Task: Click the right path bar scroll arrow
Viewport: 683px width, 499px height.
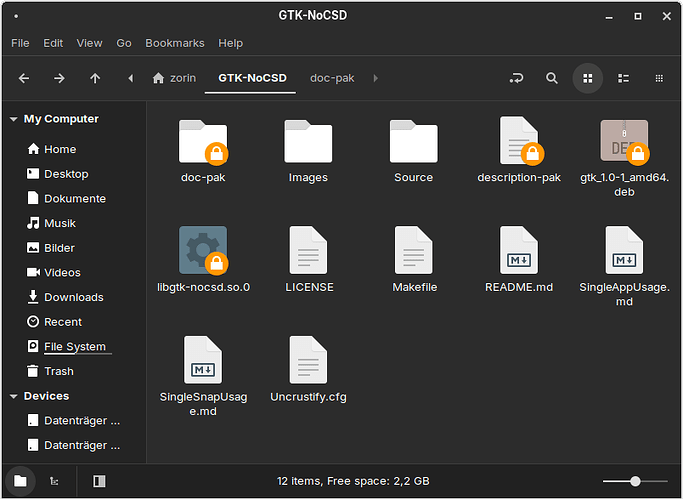Action: click(x=375, y=78)
